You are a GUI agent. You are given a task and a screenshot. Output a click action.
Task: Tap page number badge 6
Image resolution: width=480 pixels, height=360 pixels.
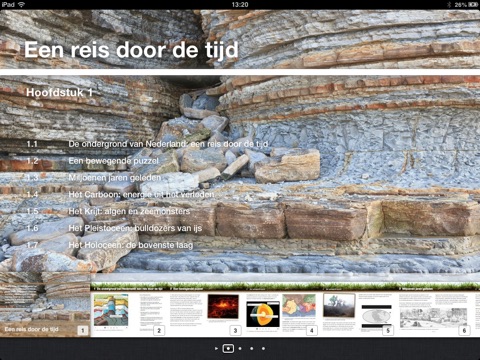[x=464, y=330]
